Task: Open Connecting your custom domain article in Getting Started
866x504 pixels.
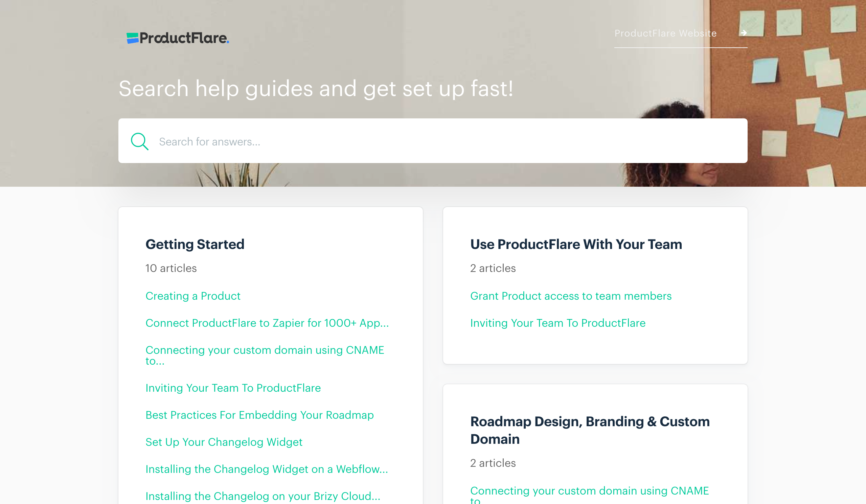Action: [x=265, y=355]
